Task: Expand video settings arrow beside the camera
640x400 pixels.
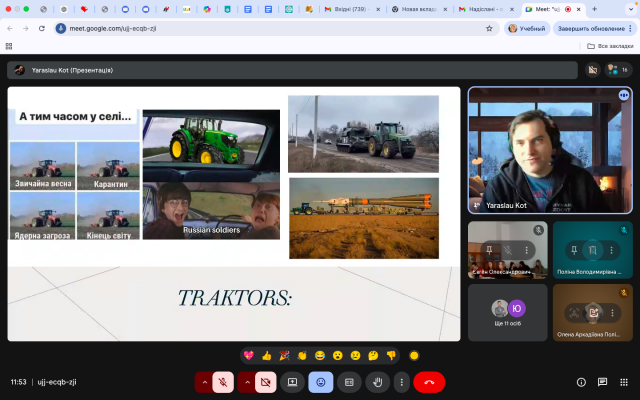Action: [x=247, y=382]
